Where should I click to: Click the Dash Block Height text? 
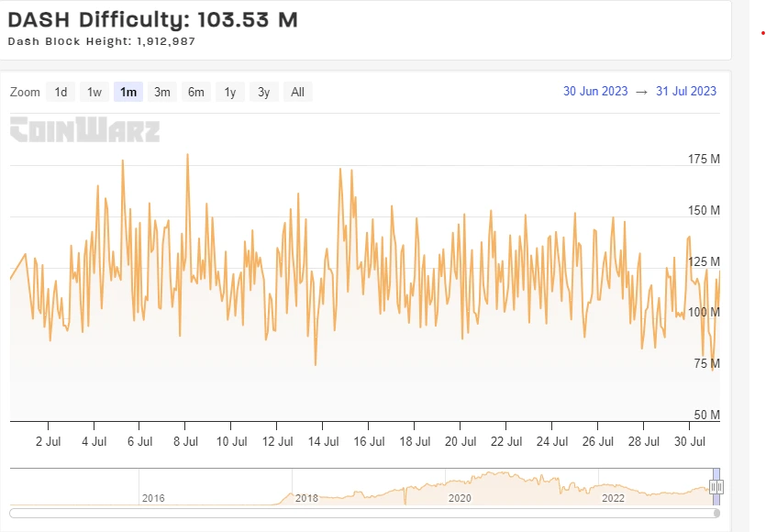pos(101,41)
